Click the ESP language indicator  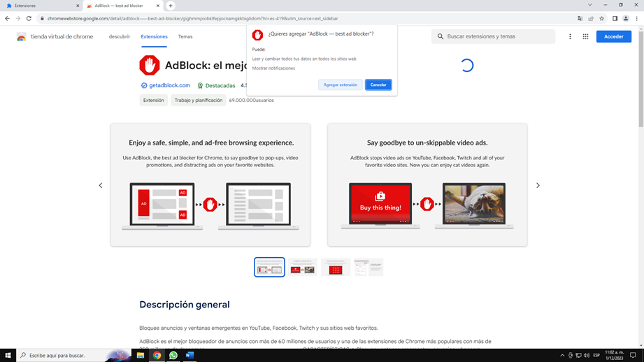coord(596,356)
